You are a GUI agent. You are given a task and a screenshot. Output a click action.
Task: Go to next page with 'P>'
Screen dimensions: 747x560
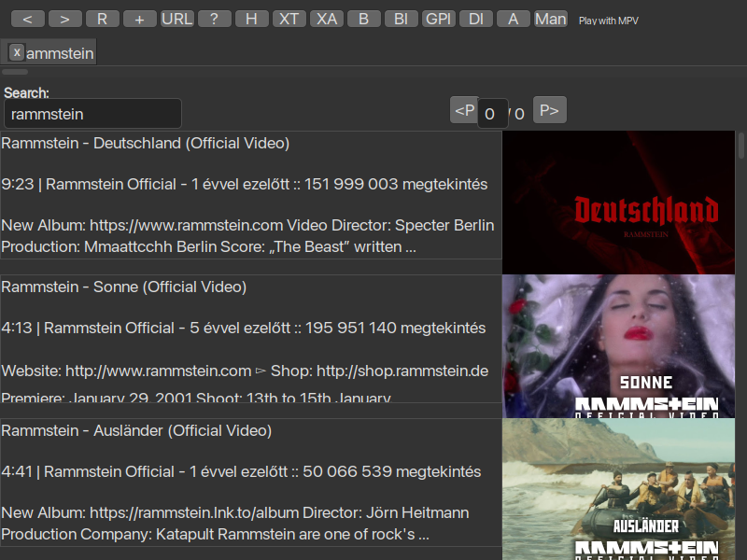pos(549,110)
